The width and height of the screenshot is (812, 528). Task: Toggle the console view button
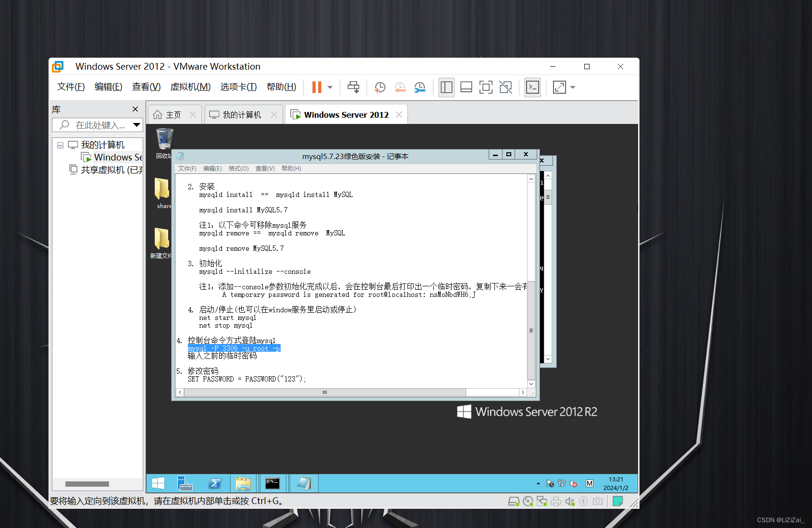pos(532,87)
